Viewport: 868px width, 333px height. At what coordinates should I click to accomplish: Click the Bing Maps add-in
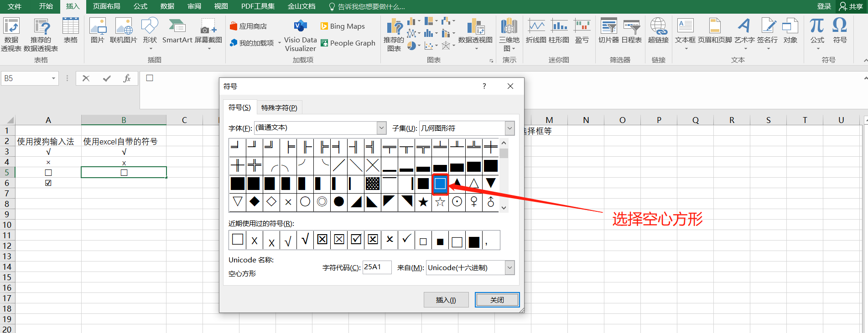pos(343,26)
